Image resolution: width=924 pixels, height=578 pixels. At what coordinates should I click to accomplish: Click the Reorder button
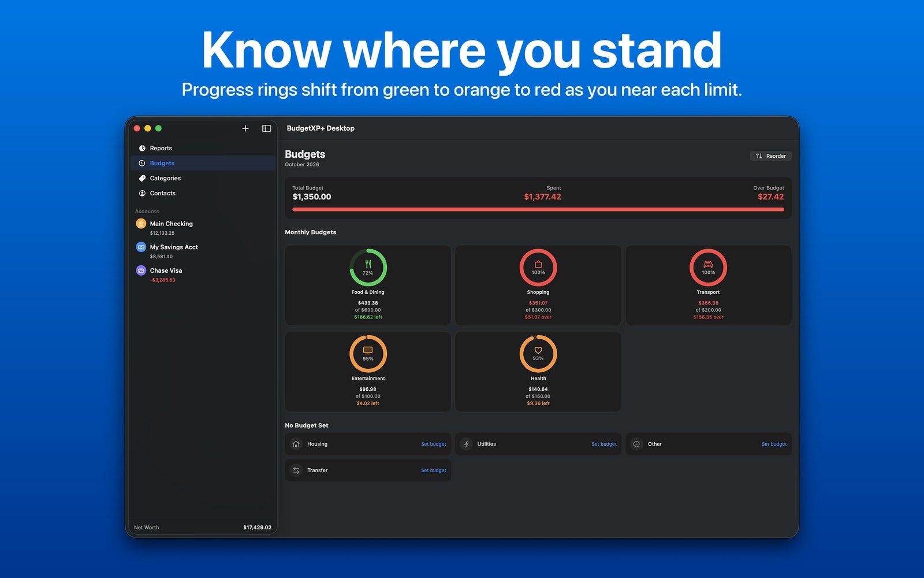(x=770, y=156)
